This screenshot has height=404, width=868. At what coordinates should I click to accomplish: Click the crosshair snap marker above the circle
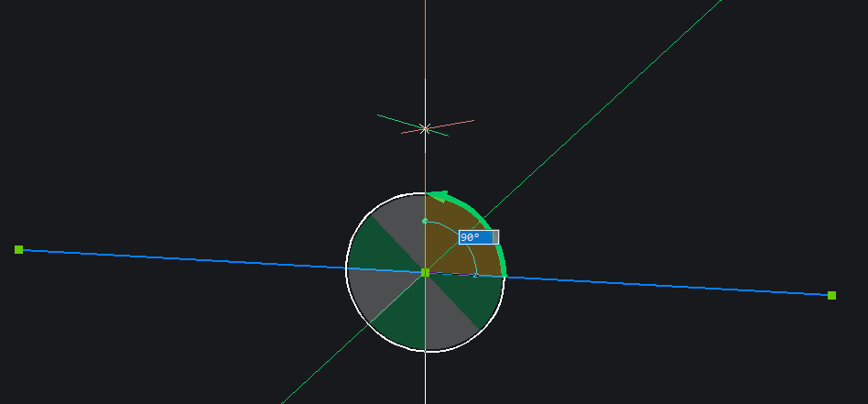(x=425, y=128)
